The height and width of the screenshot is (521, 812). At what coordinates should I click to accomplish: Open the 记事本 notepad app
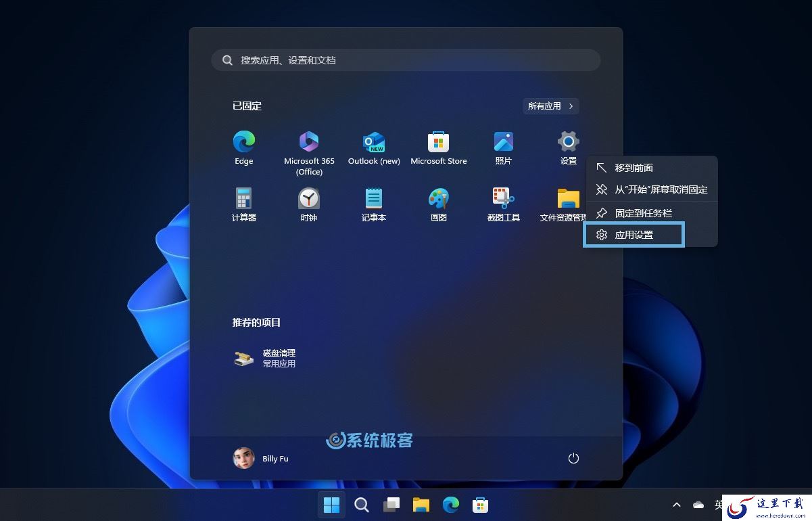coord(374,204)
